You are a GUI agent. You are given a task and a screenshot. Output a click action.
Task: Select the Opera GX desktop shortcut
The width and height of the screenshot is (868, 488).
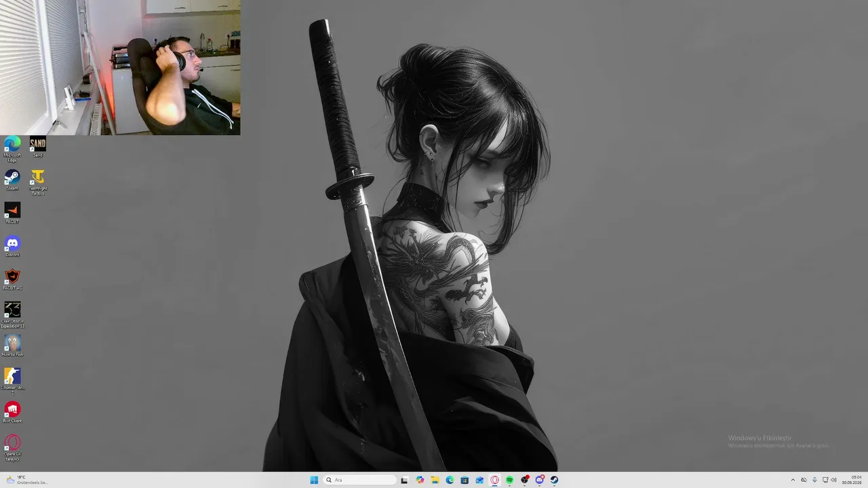click(12, 448)
